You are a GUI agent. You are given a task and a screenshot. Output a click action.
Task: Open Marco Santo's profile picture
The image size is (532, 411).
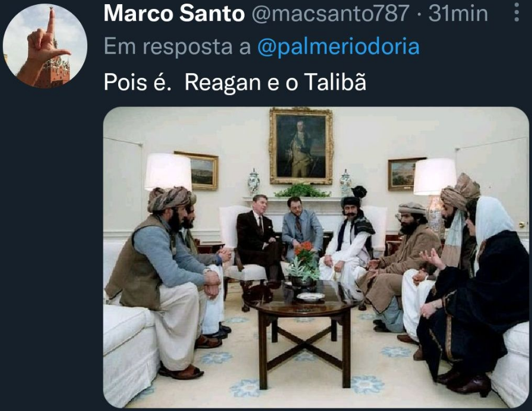[x=45, y=46]
